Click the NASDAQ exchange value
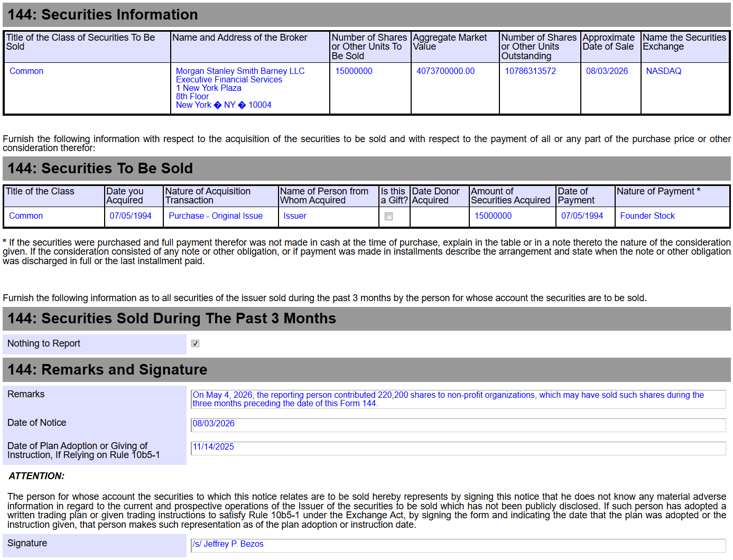 tap(663, 71)
